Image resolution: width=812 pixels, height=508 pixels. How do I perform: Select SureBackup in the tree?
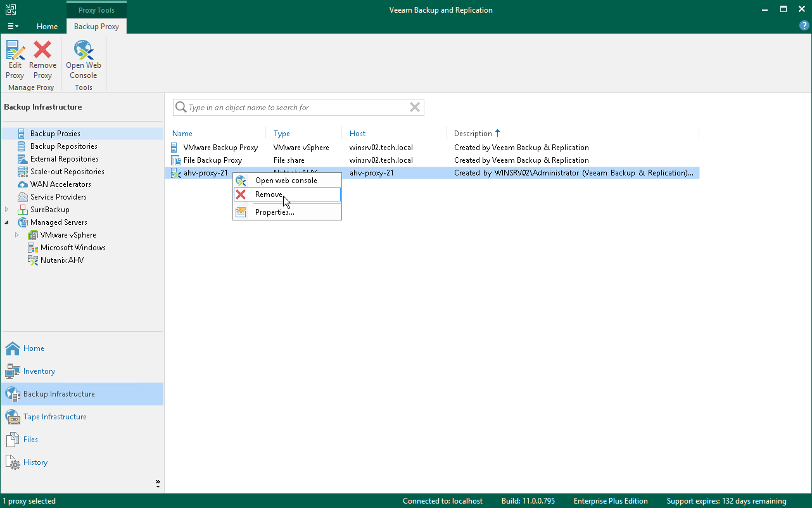point(49,210)
